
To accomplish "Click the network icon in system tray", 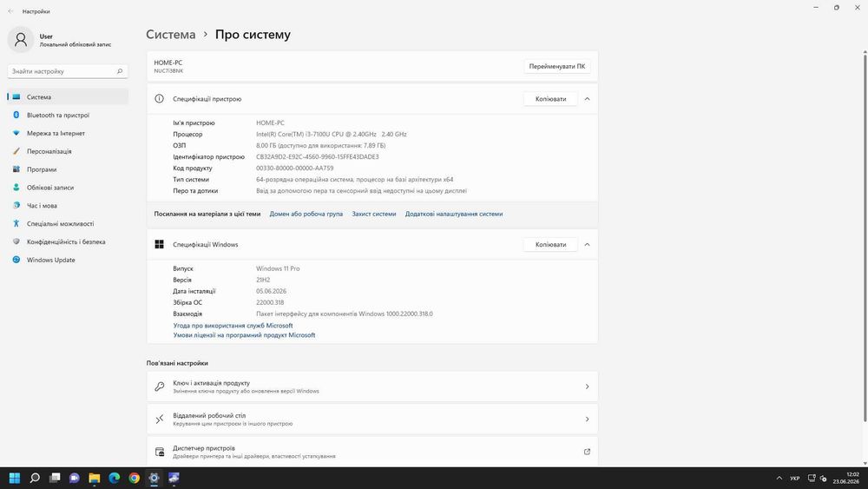I will coord(812,478).
